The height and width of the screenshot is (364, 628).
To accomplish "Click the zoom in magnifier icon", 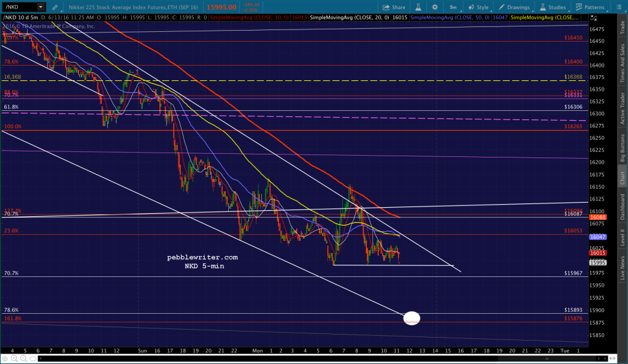I will point(14,358).
